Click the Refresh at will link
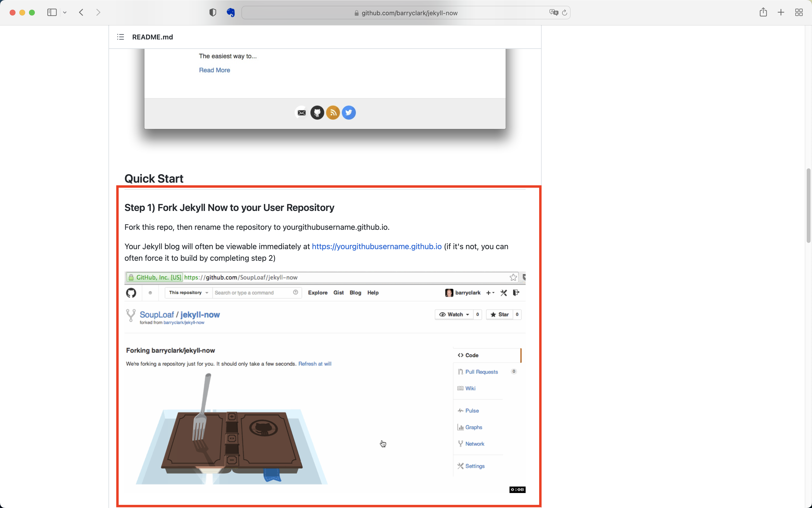The height and width of the screenshot is (508, 812). 315,364
